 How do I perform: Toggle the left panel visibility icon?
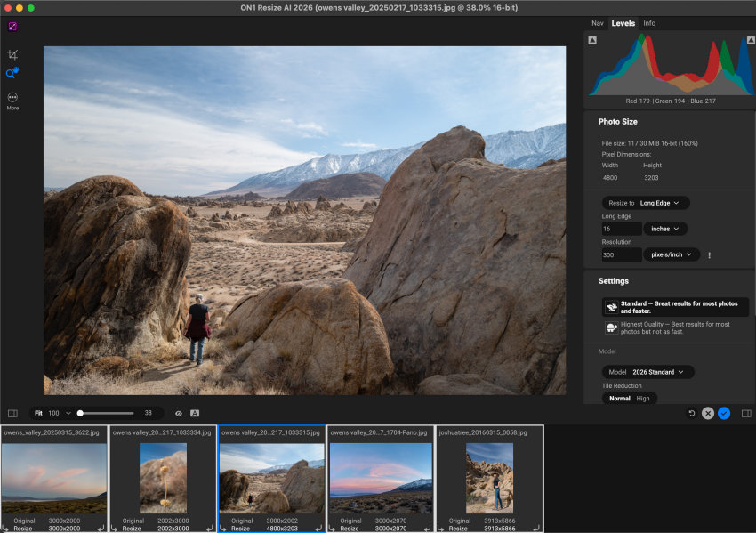pyautogui.click(x=12, y=414)
